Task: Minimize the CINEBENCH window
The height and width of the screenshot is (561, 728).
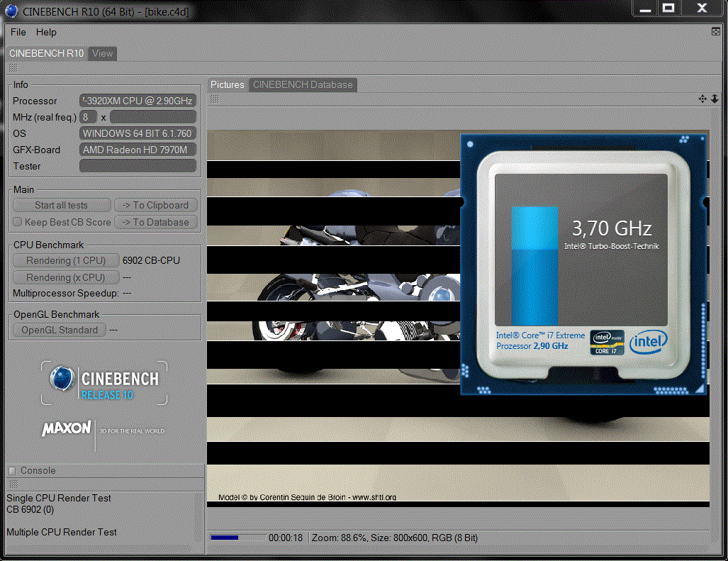Action: 645,9
